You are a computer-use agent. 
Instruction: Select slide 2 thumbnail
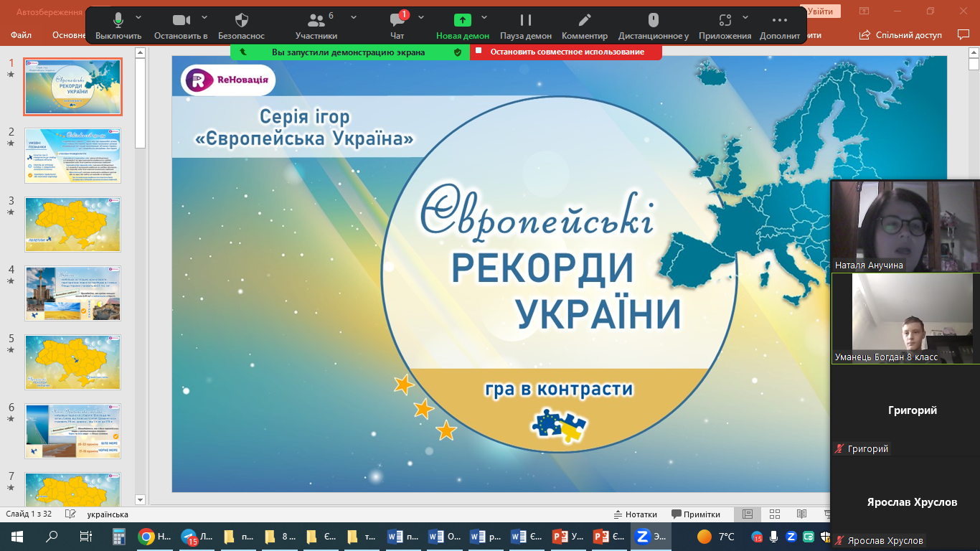point(73,156)
